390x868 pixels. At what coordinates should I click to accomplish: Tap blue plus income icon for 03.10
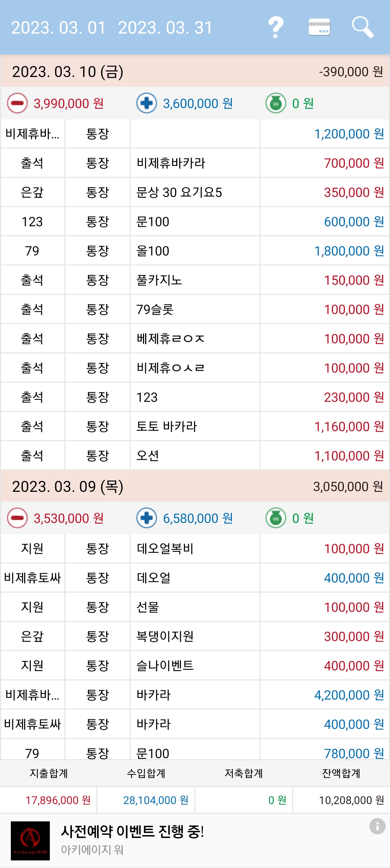pyautogui.click(x=147, y=103)
